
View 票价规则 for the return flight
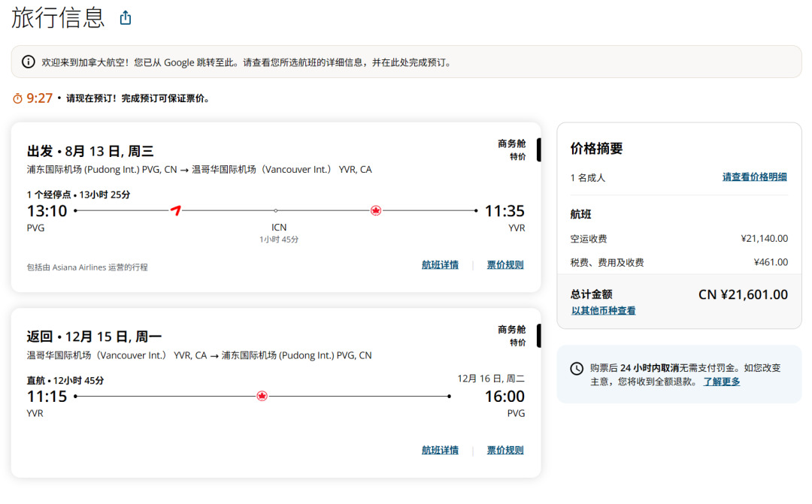(x=504, y=451)
